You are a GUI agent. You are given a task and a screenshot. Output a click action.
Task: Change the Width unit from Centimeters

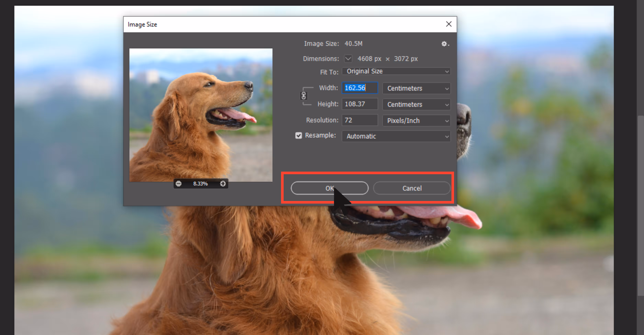pos(416,88)
